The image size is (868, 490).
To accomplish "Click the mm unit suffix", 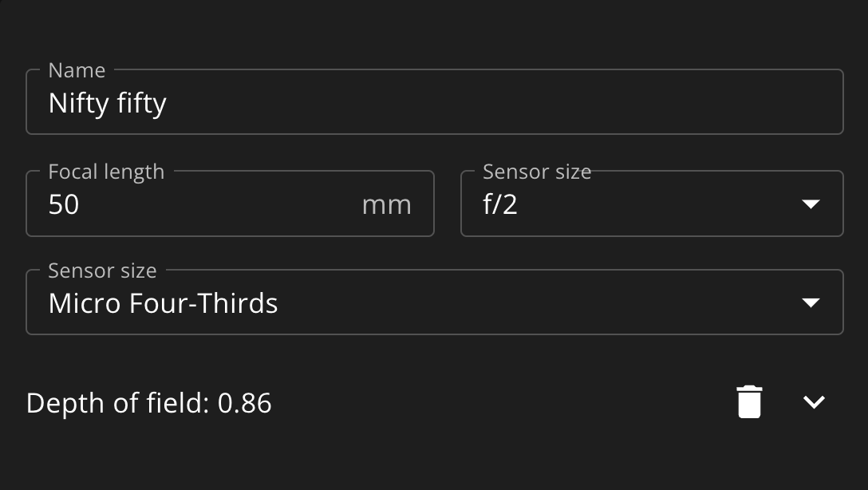I will tap(386, 205).
